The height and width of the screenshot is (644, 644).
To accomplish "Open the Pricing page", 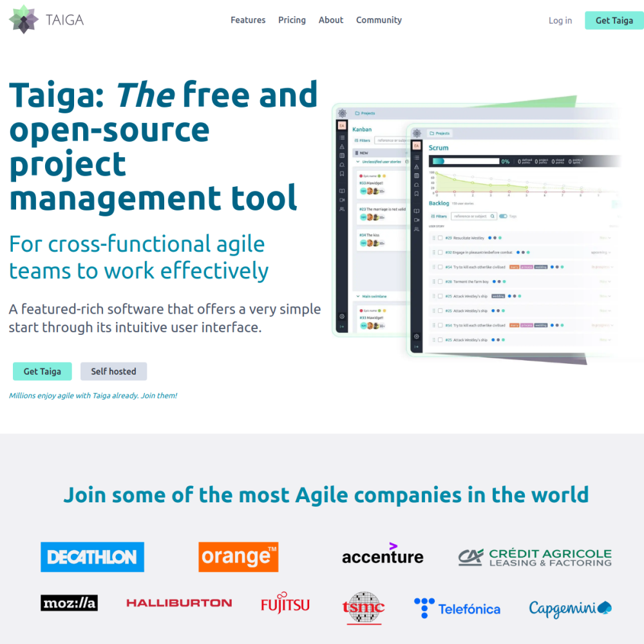I will 292,20.
